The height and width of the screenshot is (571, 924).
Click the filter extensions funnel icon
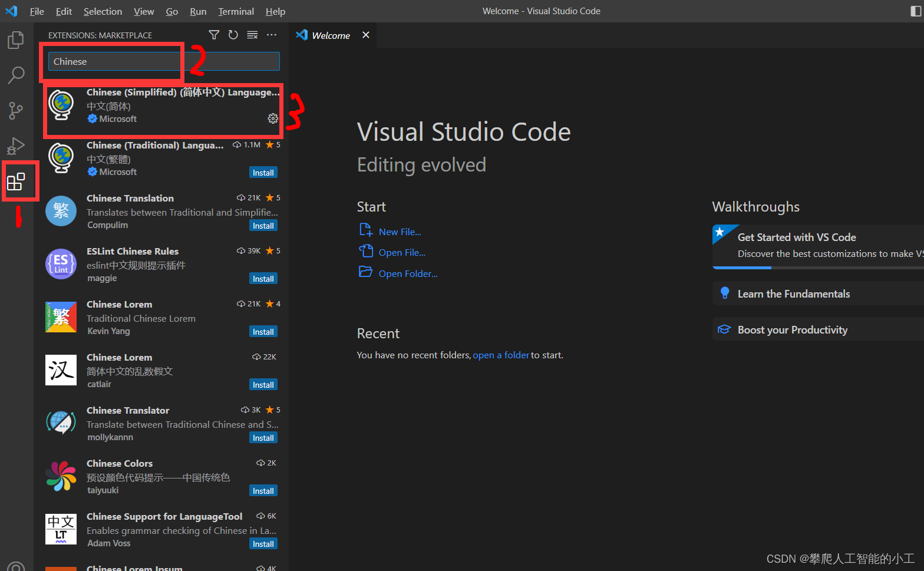point(214,35)
